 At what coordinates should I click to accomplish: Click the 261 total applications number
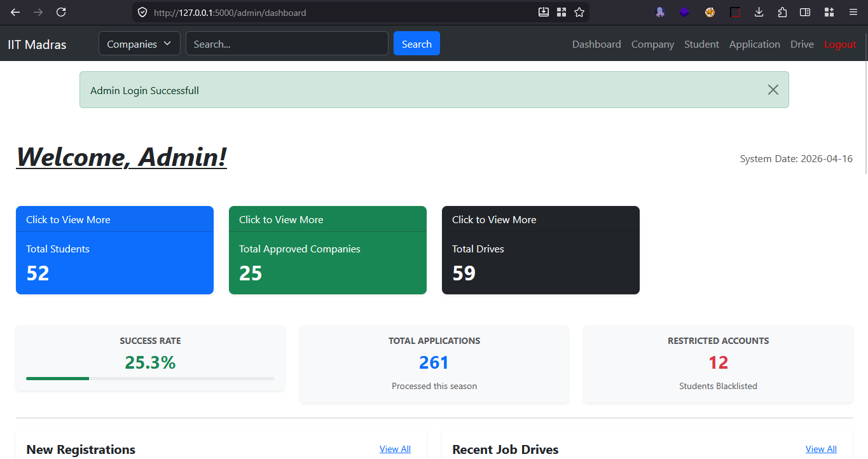(434, 362)
